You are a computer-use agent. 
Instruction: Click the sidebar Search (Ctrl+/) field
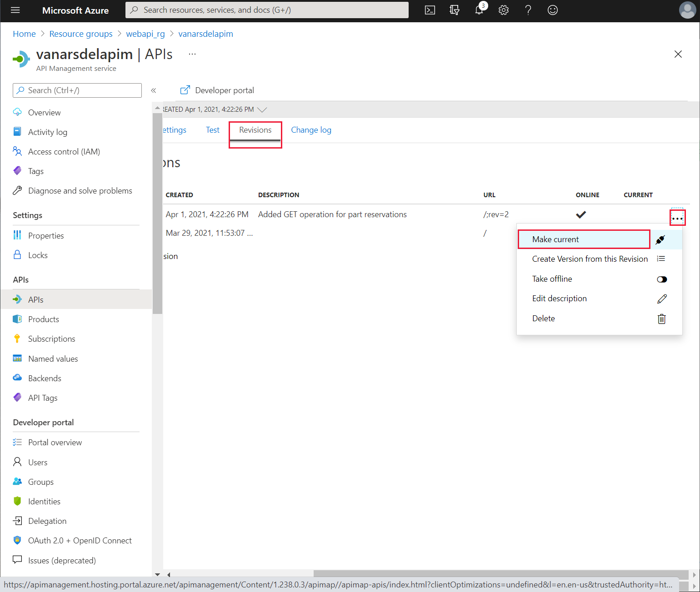77,90
